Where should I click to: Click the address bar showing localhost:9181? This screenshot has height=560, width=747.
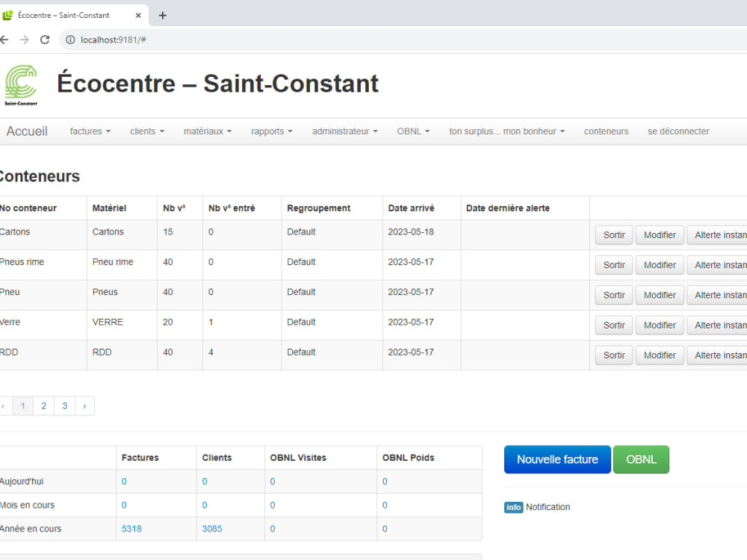[x=405, y=40]
